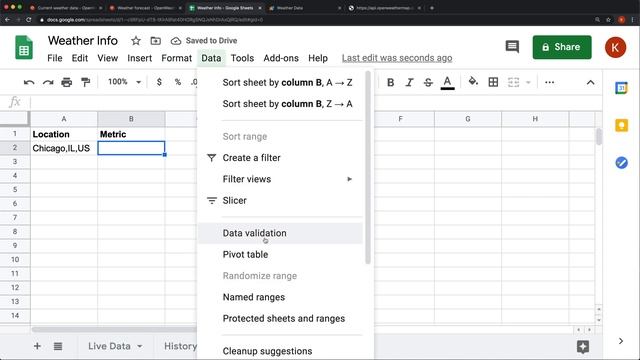Sort sheet by column B, Z to A
Image resolution: width=640 pixels, height=360 pixels.
click(280, 104)
